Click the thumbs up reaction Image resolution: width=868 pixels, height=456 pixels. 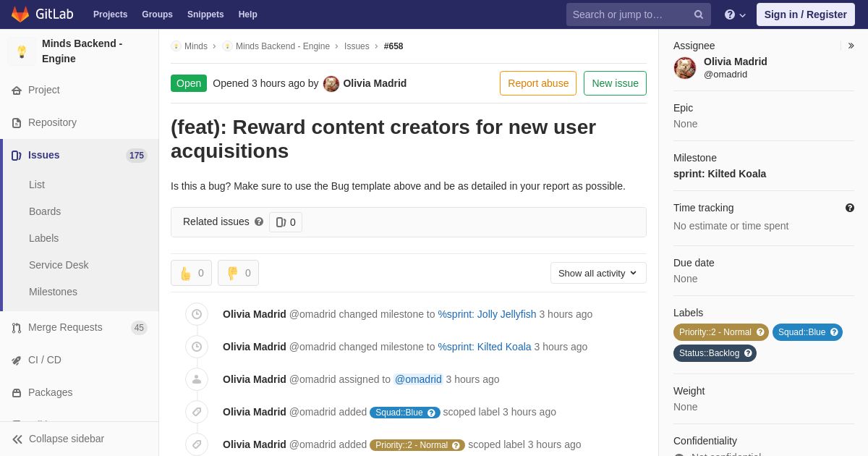click(191, 273)
